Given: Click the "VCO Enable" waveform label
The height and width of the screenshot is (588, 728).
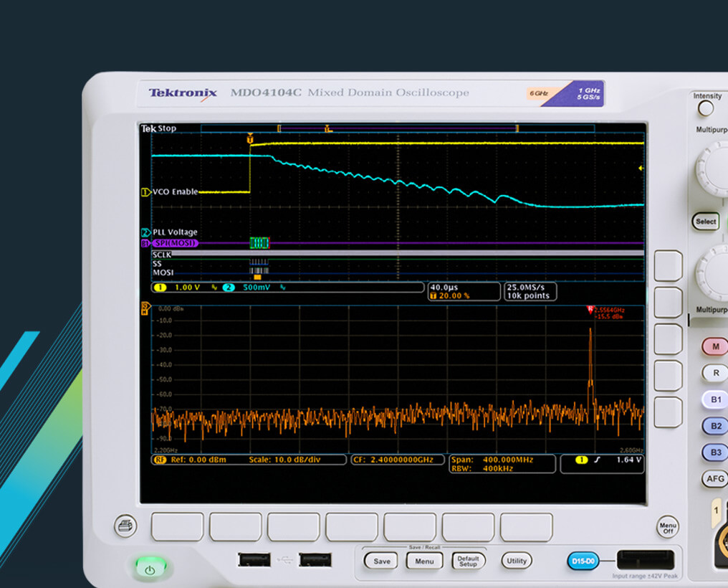Looking at the screenshot, I should pyautogui.click(x=175, y=192).
